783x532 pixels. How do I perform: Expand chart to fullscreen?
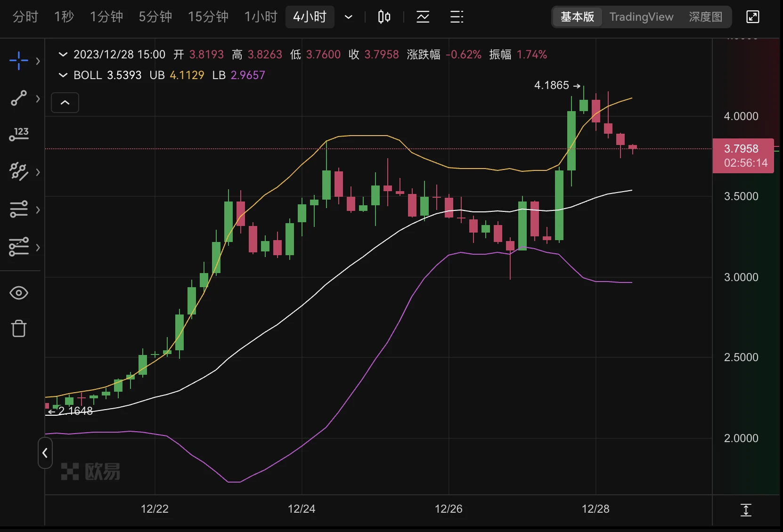(x=753, y=17)
